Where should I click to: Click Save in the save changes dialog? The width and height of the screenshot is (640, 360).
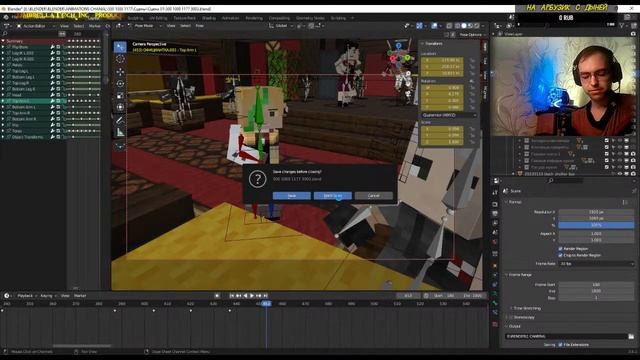coord(291,196)
